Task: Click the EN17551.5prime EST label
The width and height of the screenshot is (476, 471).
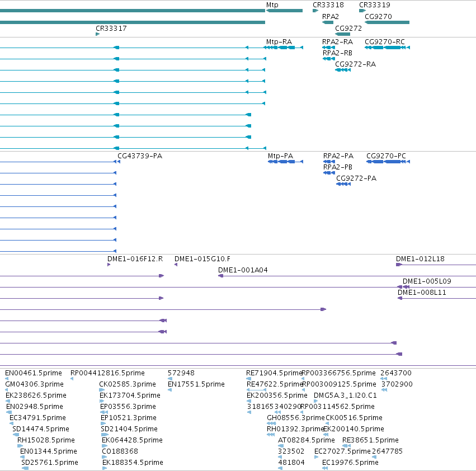Action: (196, 384)
